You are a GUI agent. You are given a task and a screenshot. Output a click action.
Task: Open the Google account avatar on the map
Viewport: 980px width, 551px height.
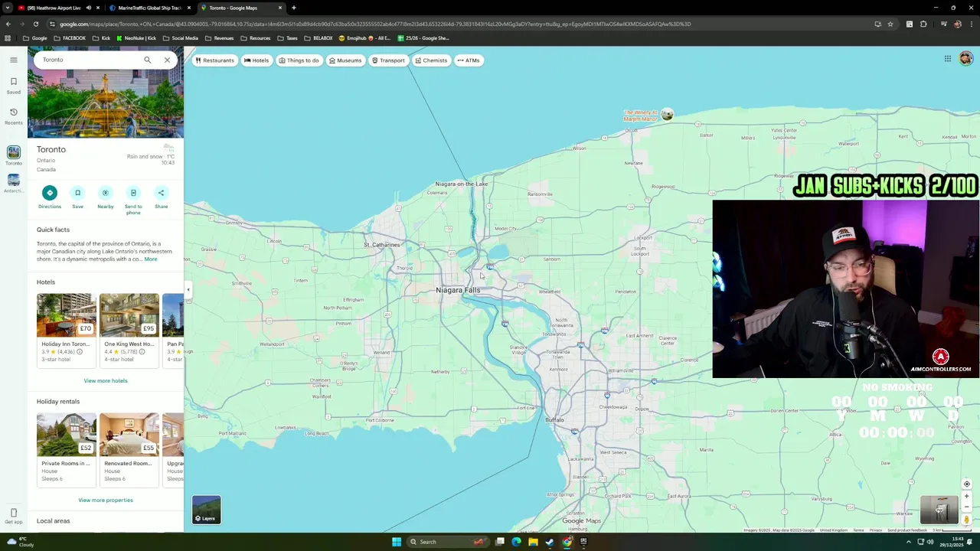(965, 59)
